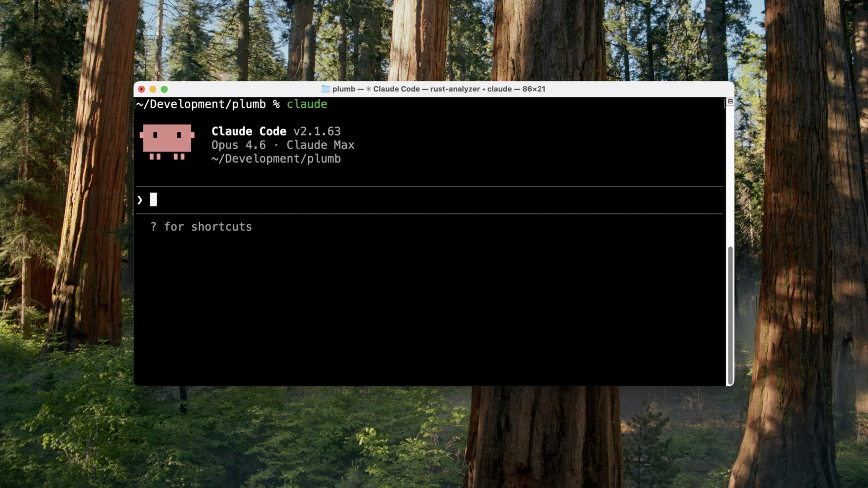
Task: Close the terminal window with red button
Action: (x=142, y=89)
